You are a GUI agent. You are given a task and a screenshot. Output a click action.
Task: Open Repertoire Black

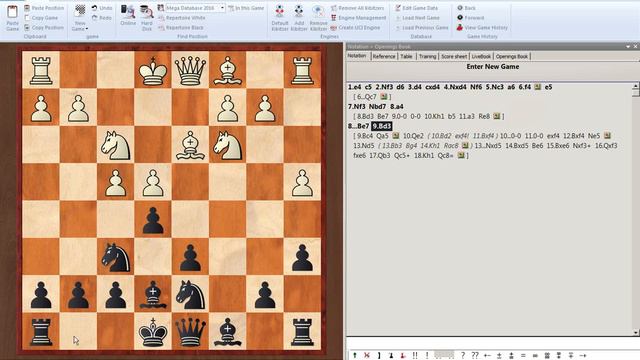(181, 27)
